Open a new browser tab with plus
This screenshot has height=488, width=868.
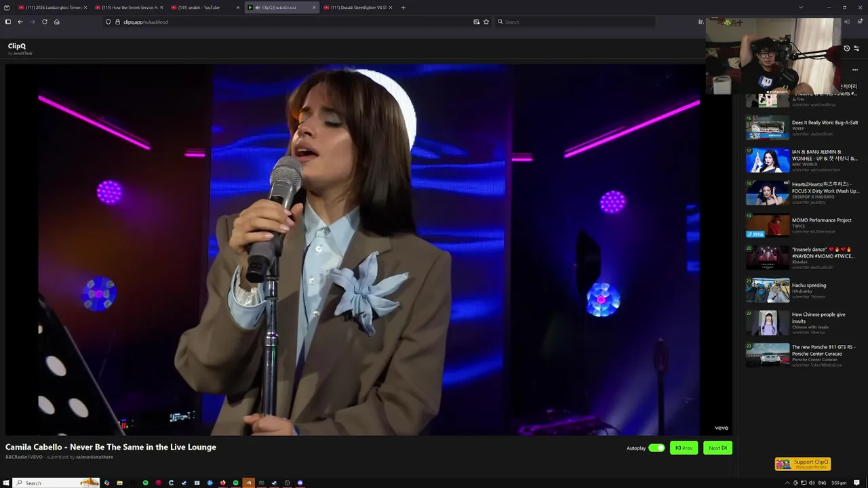coord(403,7)
